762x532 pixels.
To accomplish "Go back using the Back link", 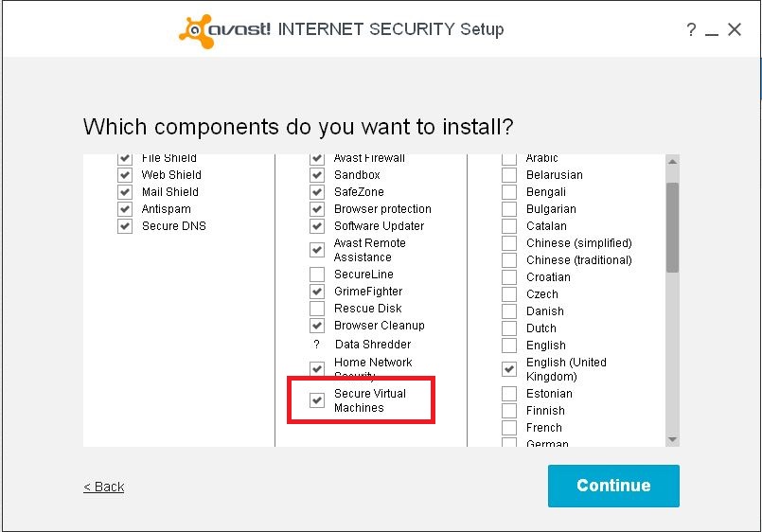I will [103, 487].
